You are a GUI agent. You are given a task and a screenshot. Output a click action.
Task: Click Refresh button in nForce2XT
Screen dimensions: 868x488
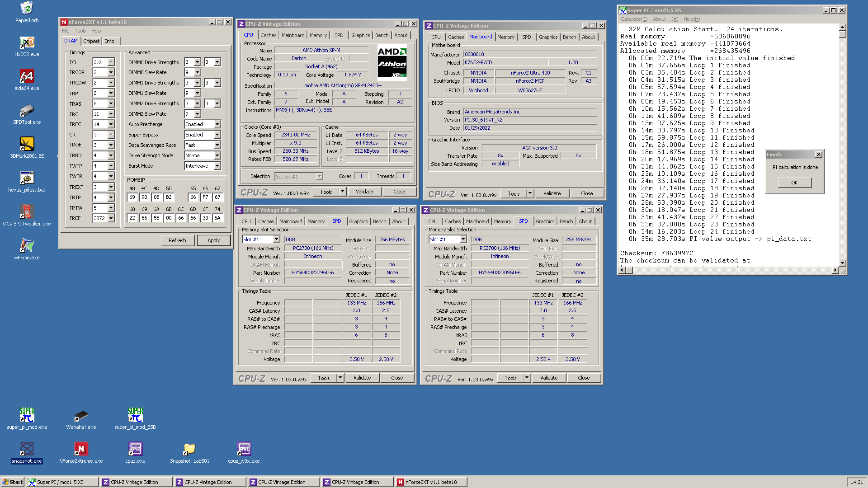177,240
